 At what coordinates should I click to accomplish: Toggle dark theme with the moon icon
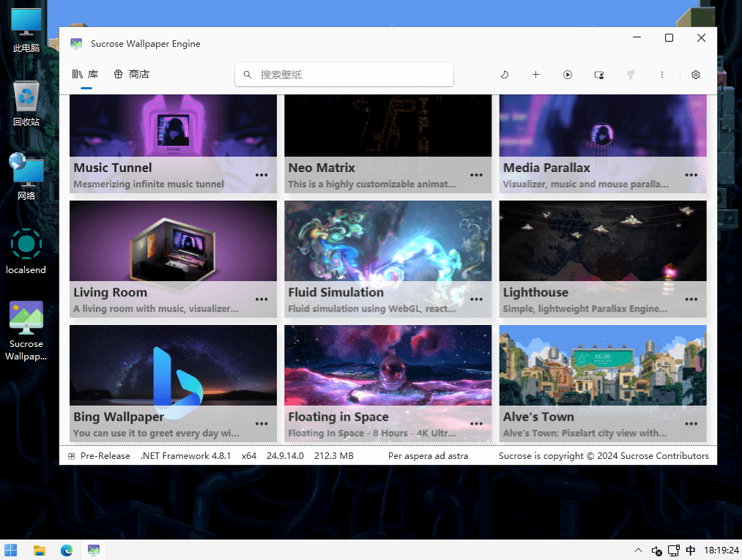pyautogui.click(x=505, y=75)
